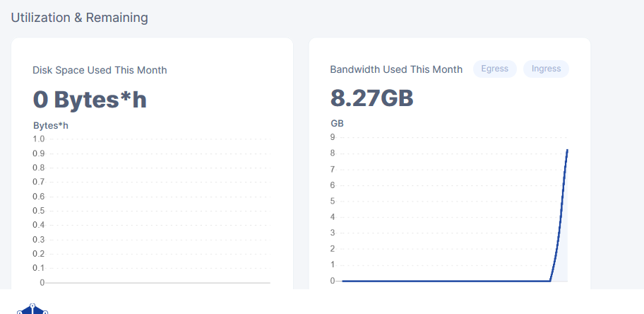
Task: Click the flat bandwidth line at zero
Action: pyautogui.click(x=446, y=281)
